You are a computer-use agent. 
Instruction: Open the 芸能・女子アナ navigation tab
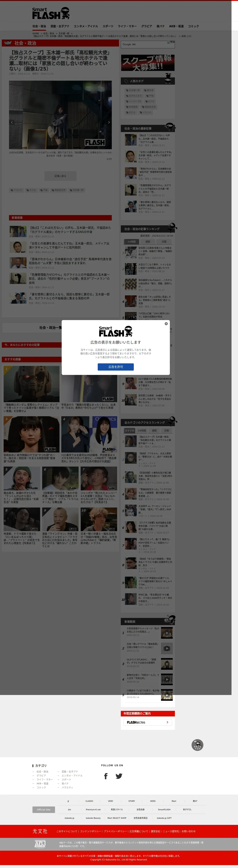60,26
